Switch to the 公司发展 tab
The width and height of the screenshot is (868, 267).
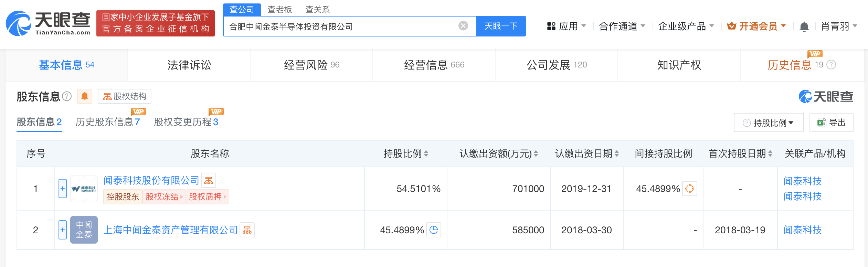point(557,65)
